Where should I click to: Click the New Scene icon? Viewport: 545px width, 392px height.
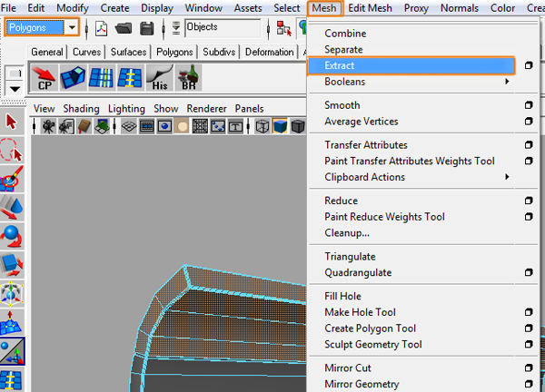click(101, 28)
